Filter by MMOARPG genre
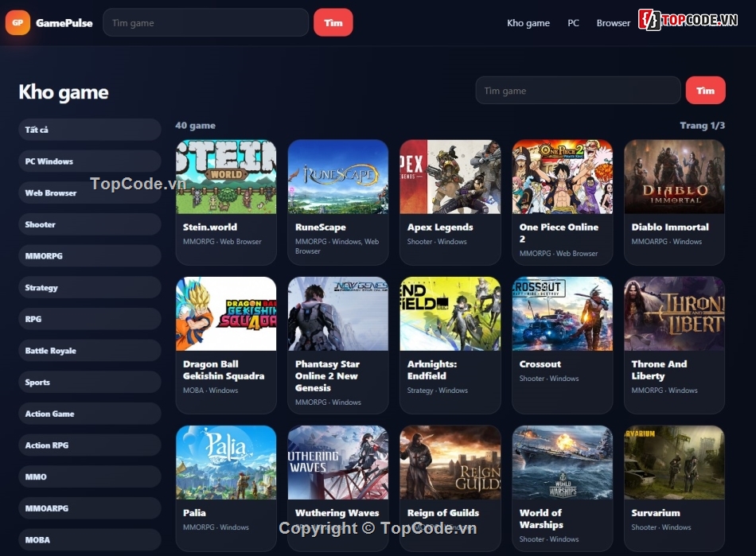Viewport: 756px width, 556px height. [x=90, y=508]
